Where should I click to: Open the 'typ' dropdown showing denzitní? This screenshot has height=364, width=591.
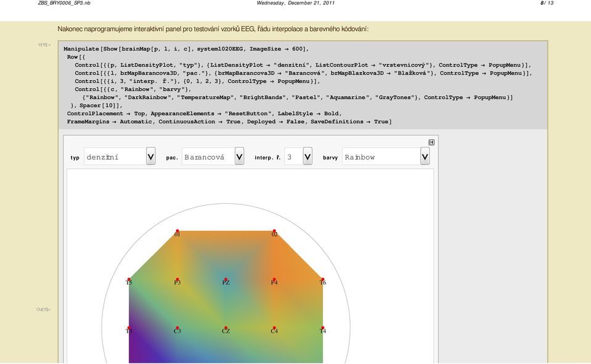[120, 156]
